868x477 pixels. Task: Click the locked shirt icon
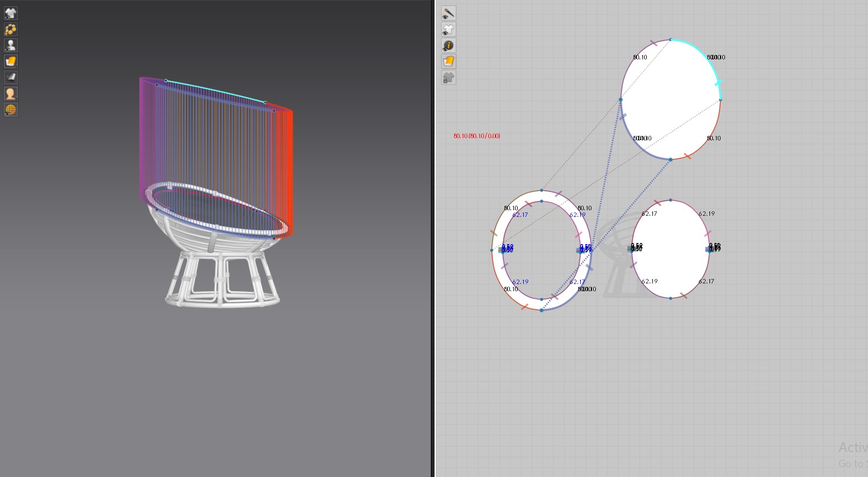448,78
